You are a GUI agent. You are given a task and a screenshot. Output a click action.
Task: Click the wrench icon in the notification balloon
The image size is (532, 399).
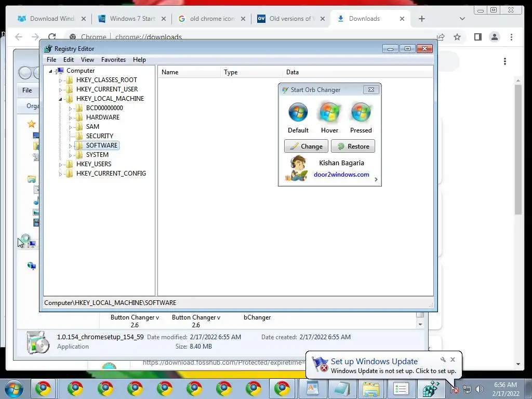point(443,360)
